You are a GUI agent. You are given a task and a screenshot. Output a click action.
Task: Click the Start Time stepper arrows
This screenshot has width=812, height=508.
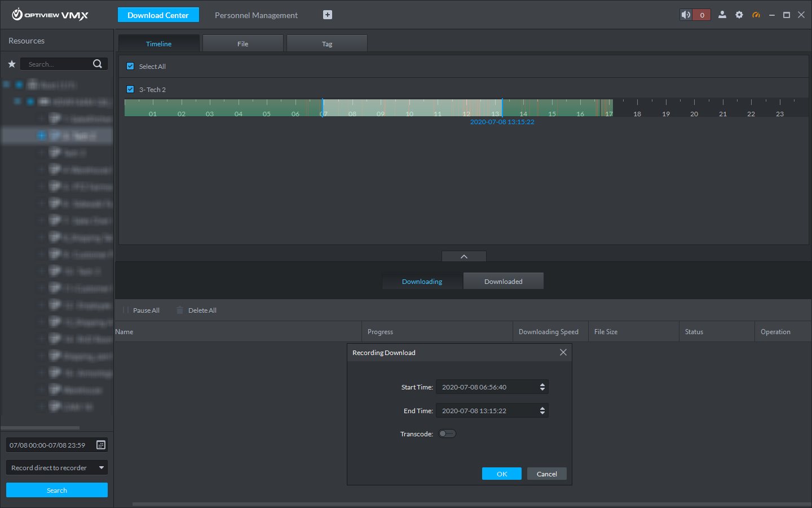(x=542, y=387)
